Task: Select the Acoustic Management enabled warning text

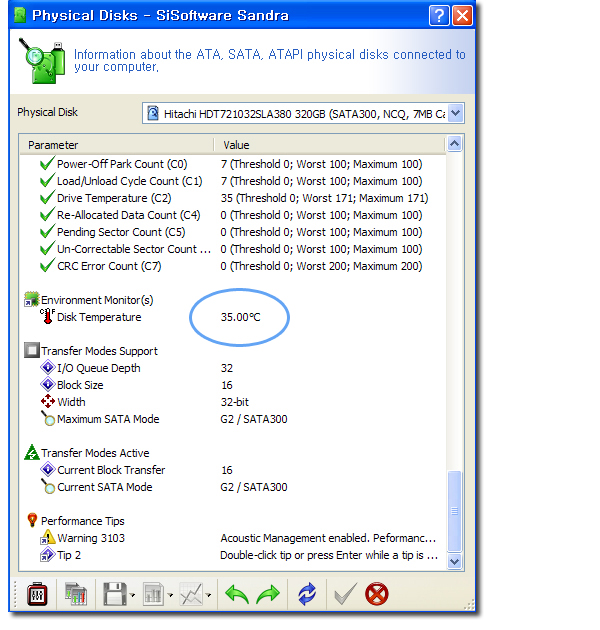Action: click(328, 538)
